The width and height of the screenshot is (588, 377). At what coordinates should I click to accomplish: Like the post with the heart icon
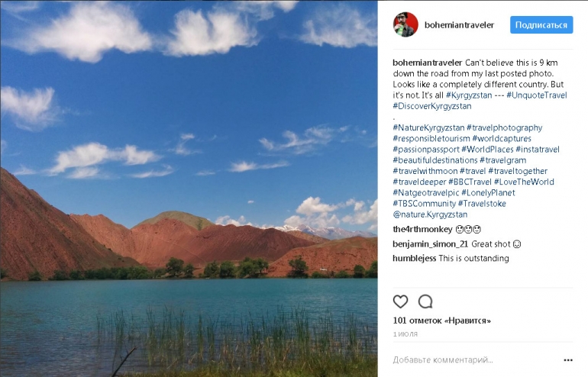coord(400,301)
